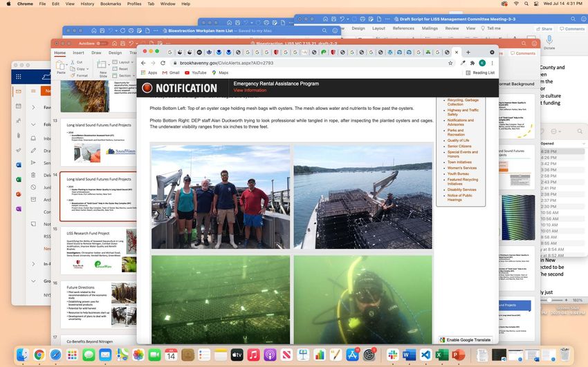Click Enable Google Translate button
588x367 pixels.
click(x=465, y=339)
